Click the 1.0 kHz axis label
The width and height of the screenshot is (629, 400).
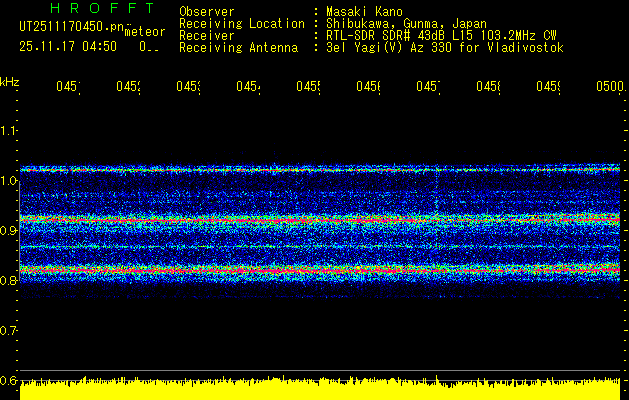[x=9, y=181]
